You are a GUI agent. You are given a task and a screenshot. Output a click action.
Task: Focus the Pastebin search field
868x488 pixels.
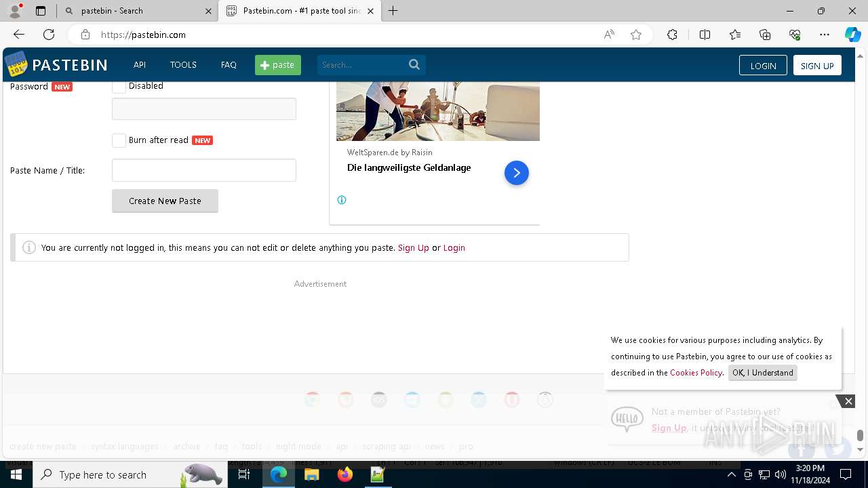pyautogui.click(x=362, y=65)
